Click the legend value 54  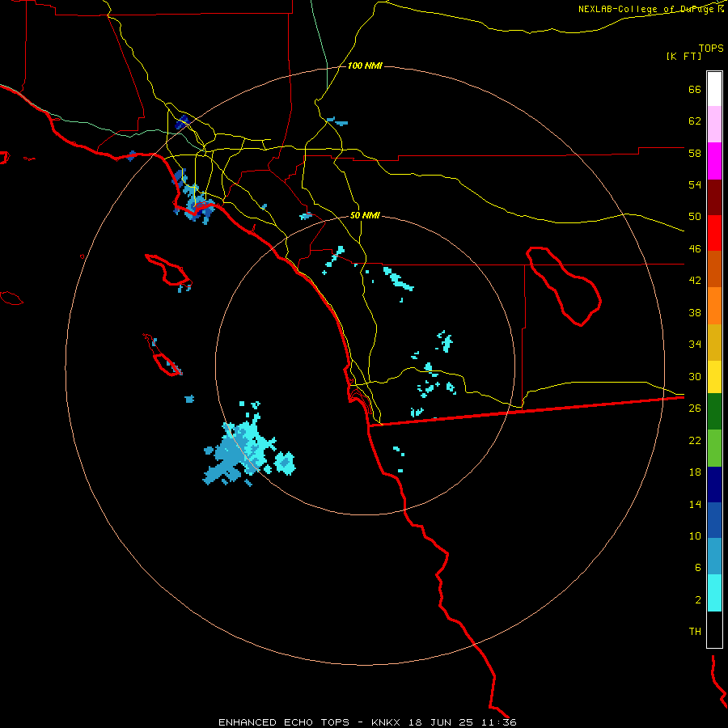[695, 184]
